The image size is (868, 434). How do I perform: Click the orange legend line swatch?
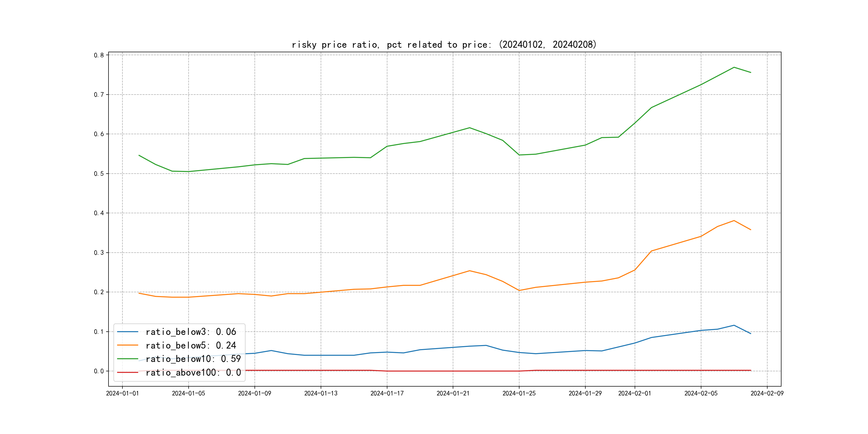pos(128,345)
